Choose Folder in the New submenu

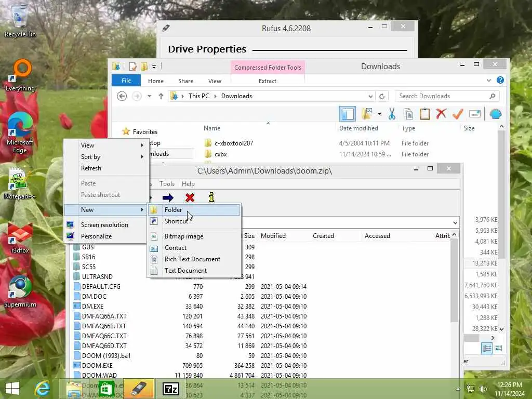(x=194, y=210)
